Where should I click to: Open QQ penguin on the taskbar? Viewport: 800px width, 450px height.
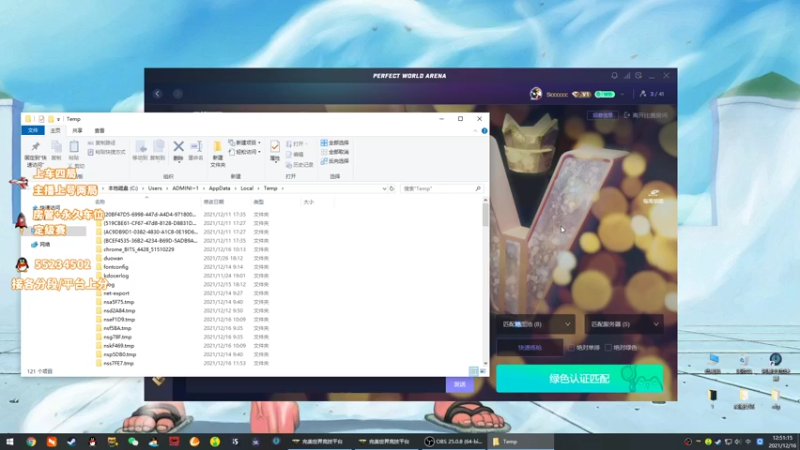click(92, 442)
